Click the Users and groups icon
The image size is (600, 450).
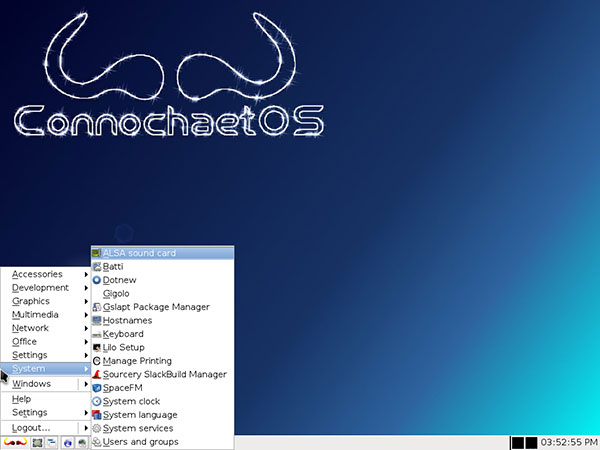97,442
